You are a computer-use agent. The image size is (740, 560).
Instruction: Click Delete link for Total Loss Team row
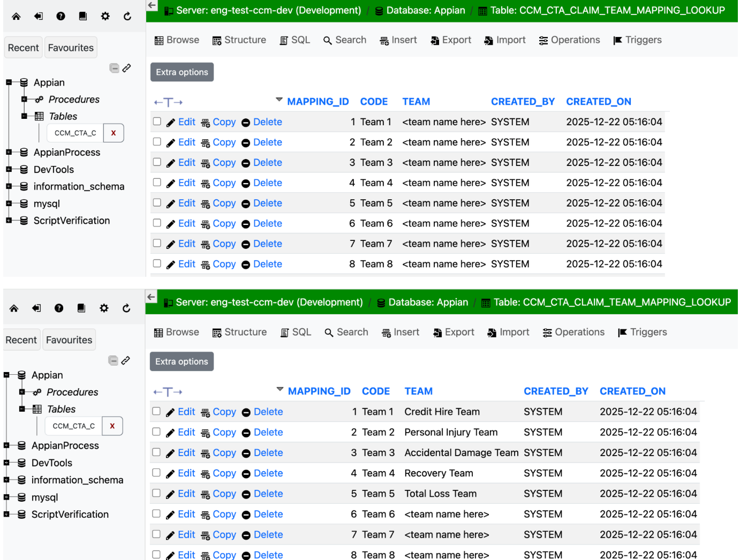[x=268, y=494]
